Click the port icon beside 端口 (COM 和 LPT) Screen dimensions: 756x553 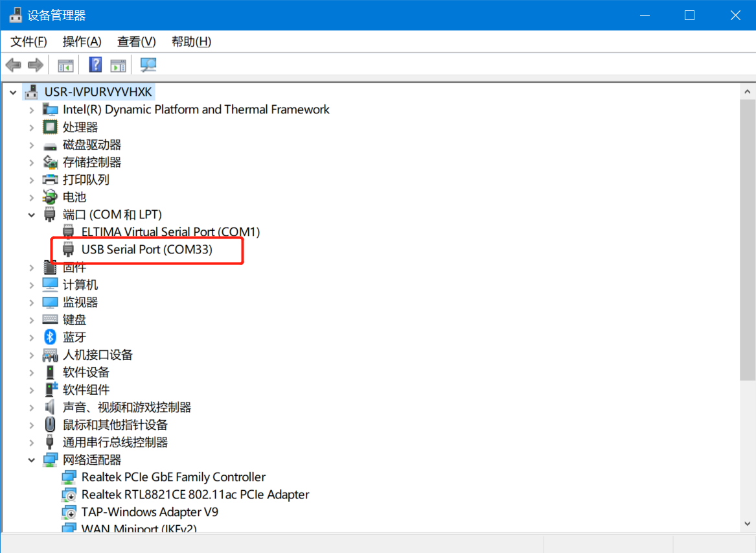point(50,214)
